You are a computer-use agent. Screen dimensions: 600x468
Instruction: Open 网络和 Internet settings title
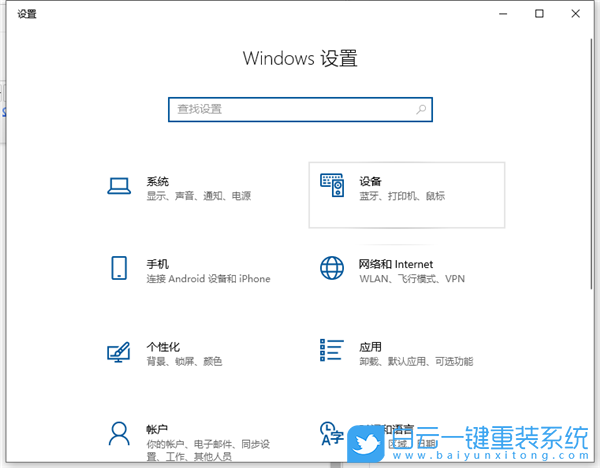tap(396, 264)
